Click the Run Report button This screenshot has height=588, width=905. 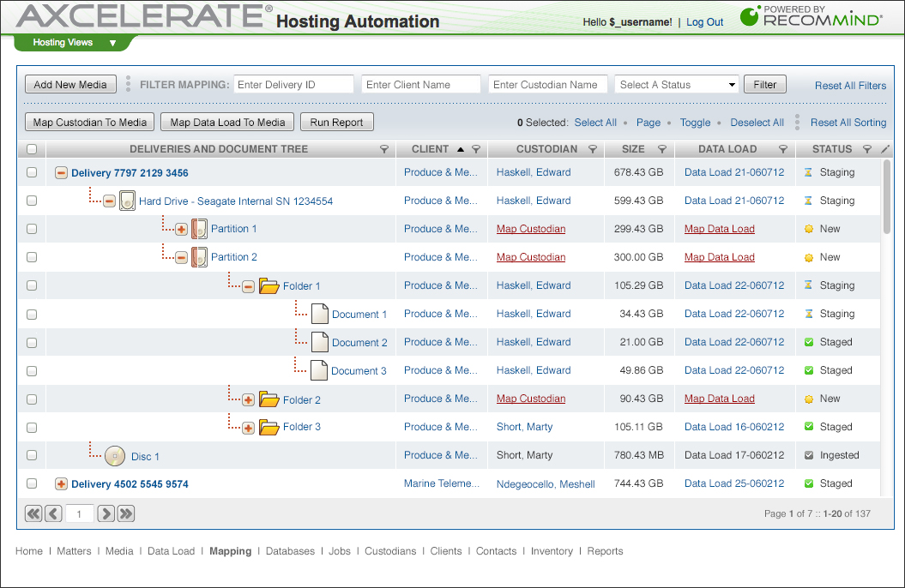point(336,123)
